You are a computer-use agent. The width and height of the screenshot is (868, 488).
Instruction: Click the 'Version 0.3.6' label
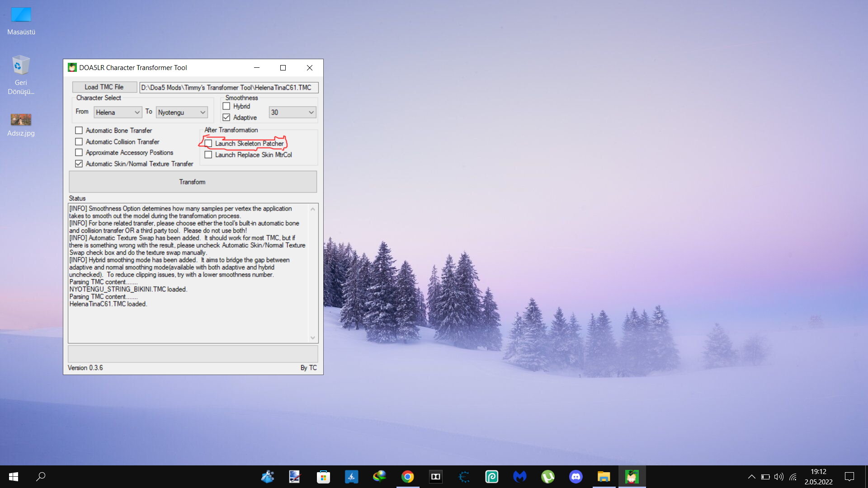[x=85, y=368]
